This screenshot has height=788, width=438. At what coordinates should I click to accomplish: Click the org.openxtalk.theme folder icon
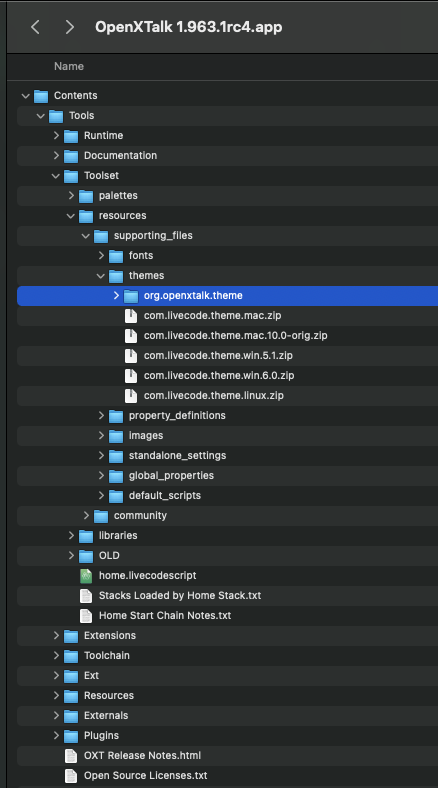point(131,296)
